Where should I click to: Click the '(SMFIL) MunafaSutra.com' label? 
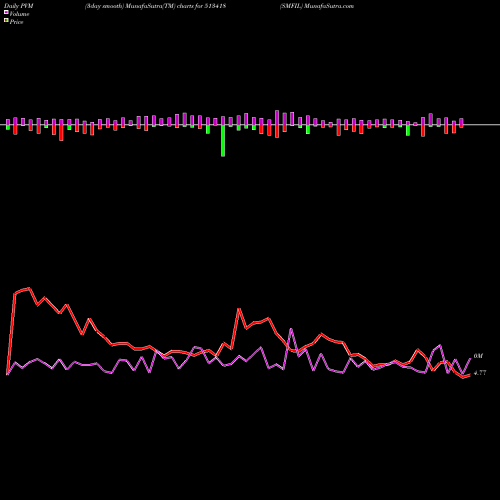[x=317, y=6]
